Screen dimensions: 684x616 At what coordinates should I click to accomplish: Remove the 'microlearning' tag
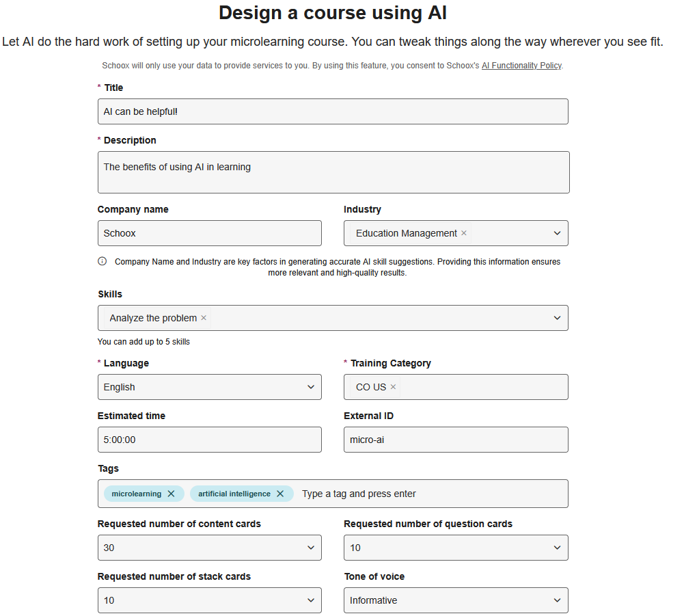pyautogui.click(x=172, y=493)
